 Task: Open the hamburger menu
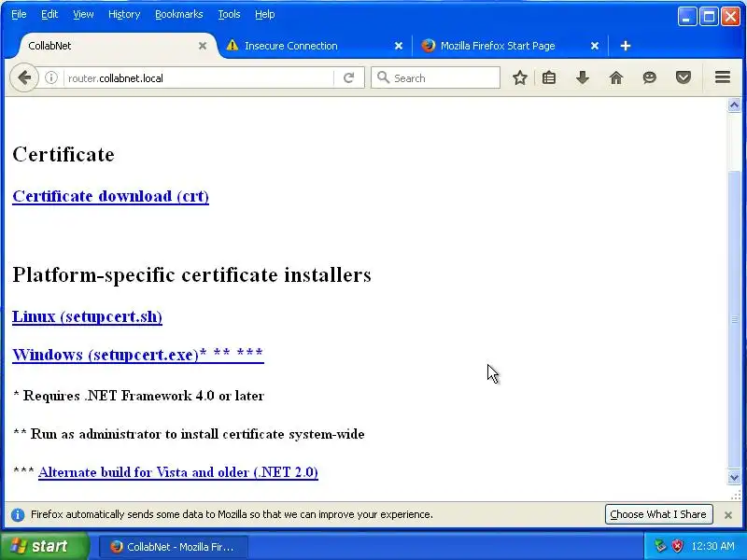click(722, 77)
